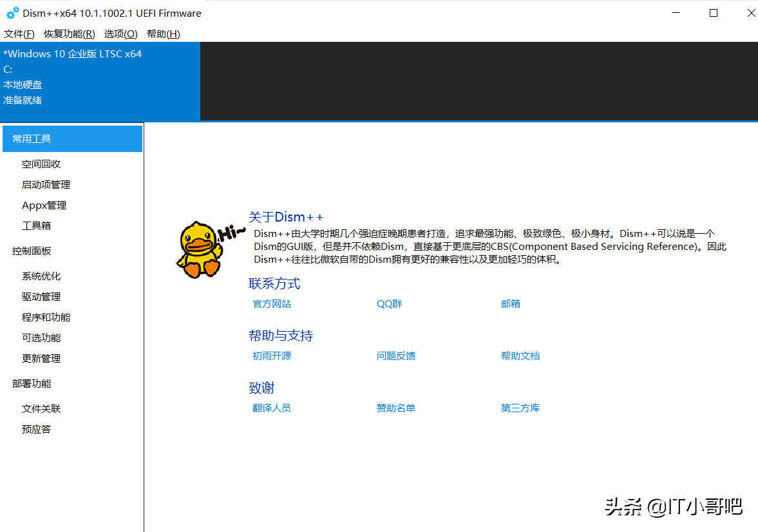Open Appx管理 in the sidebar
The image size is (758, 532).
[44, 205]
